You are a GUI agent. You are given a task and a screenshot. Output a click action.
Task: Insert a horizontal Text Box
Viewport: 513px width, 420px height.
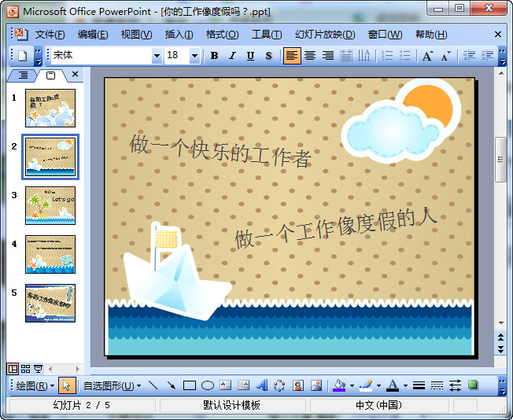point(225,385)
